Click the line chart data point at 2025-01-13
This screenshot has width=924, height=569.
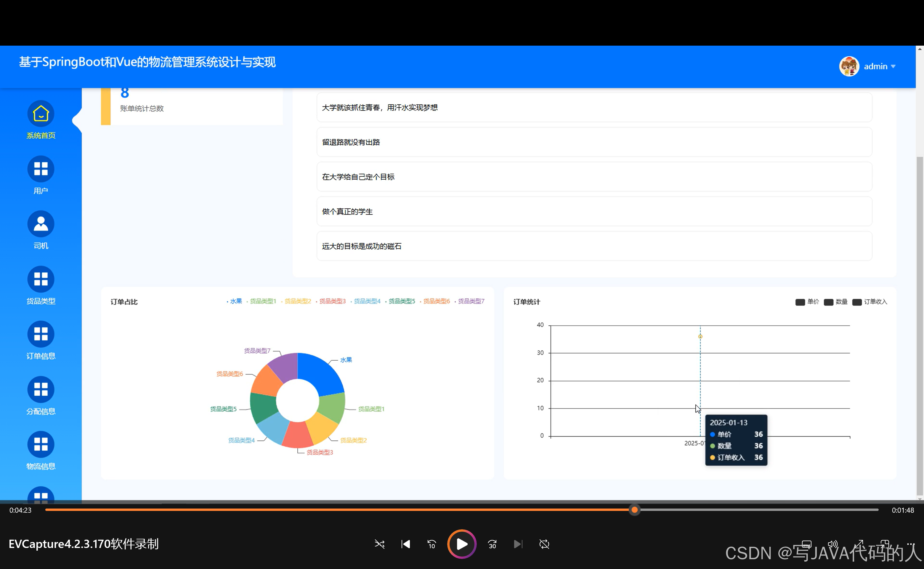[700, 336]
